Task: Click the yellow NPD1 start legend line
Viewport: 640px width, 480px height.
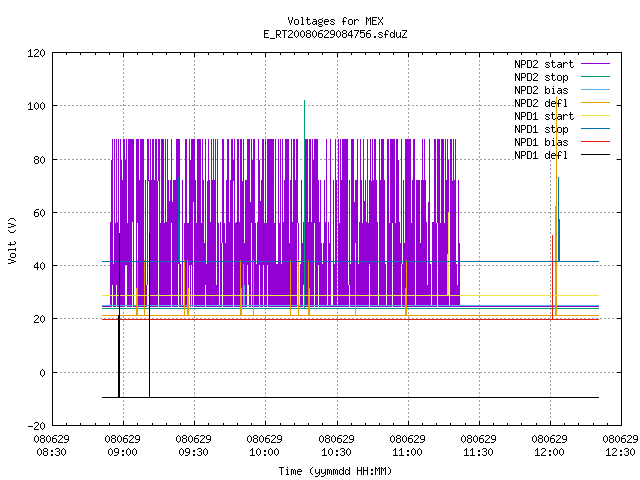Action: click(x=596, y=116)
